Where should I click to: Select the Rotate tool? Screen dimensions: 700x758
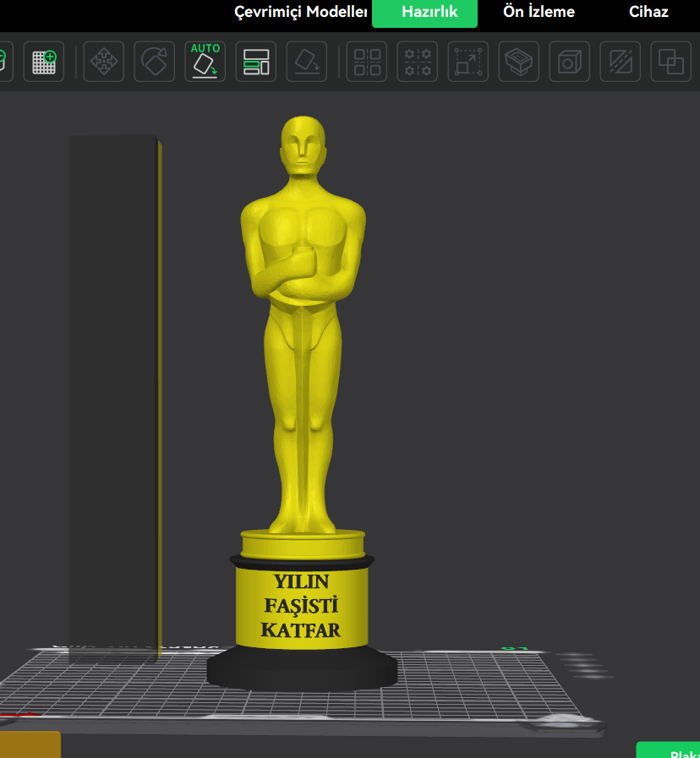click(x=155, y=62)
